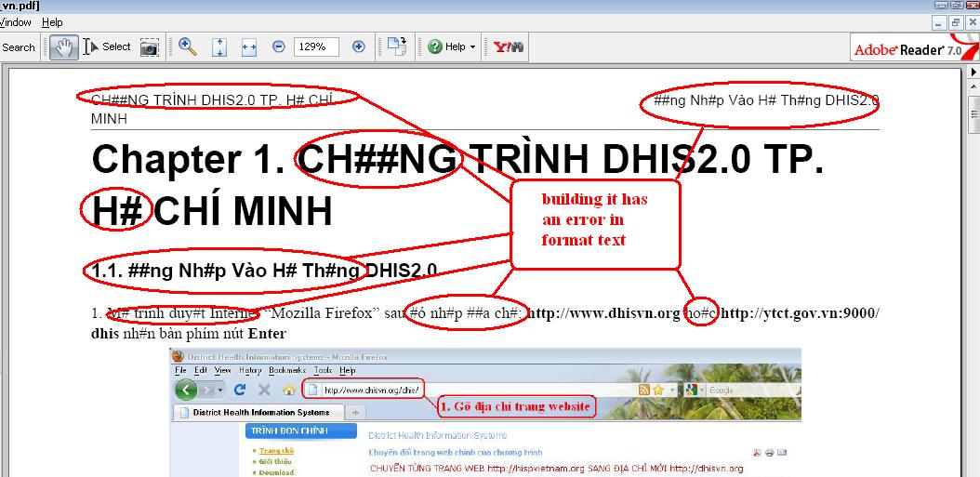Click 'Download' in the embedded page menu
This screenshot has width=980, height=477.
click(276, 472)
